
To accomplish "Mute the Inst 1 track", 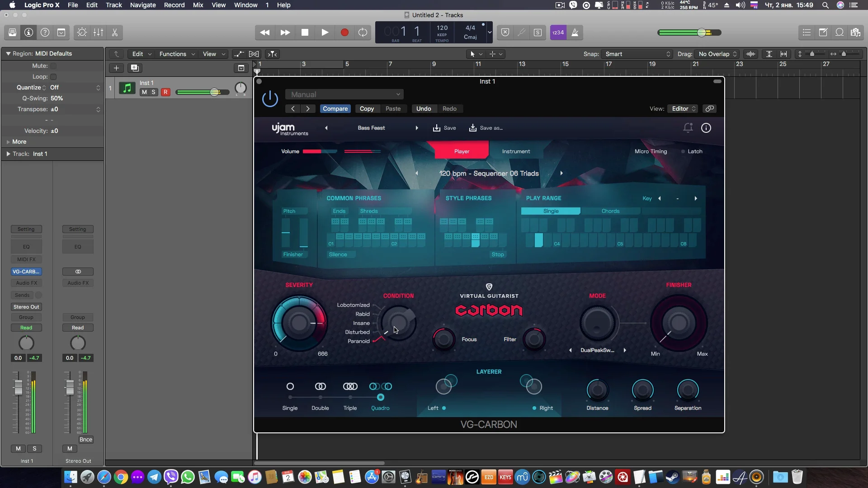I will pyautogui.click(x=144, y=92).
